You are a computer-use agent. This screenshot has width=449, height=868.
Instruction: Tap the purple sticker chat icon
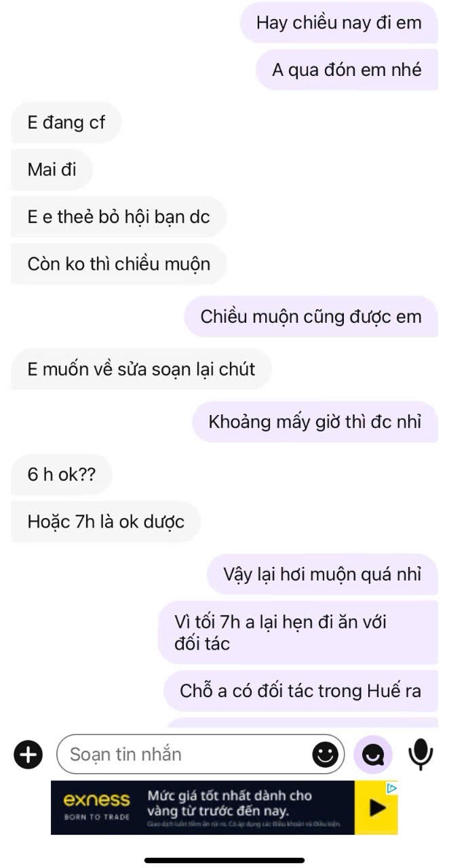point(373,754)
